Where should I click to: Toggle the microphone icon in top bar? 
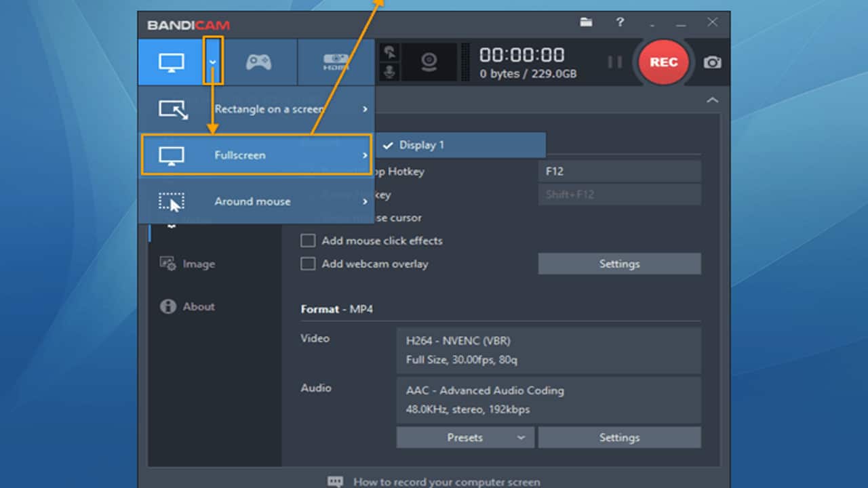click(390, 72)
